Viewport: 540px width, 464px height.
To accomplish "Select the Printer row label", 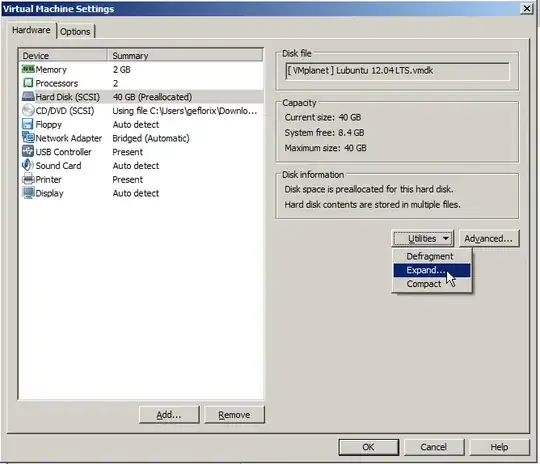I will pos(49,179).
